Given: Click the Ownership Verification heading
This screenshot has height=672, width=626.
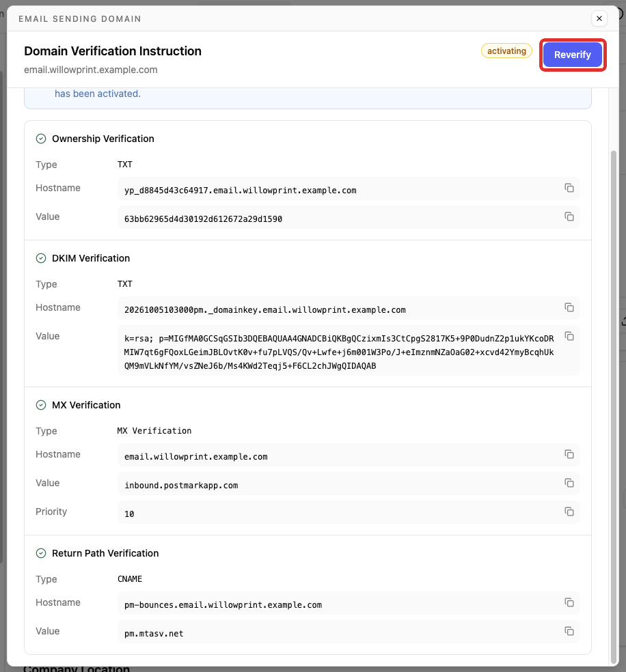Looking at the screenshot, I should click(103, 139).
